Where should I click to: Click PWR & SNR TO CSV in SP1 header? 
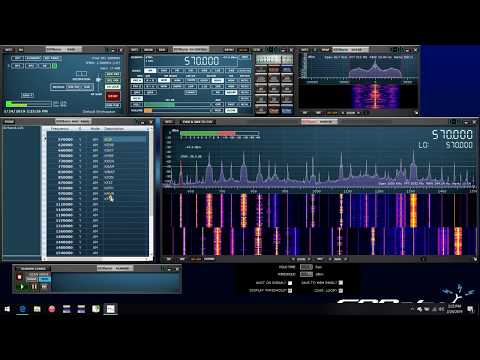click(x=197, y=122)
